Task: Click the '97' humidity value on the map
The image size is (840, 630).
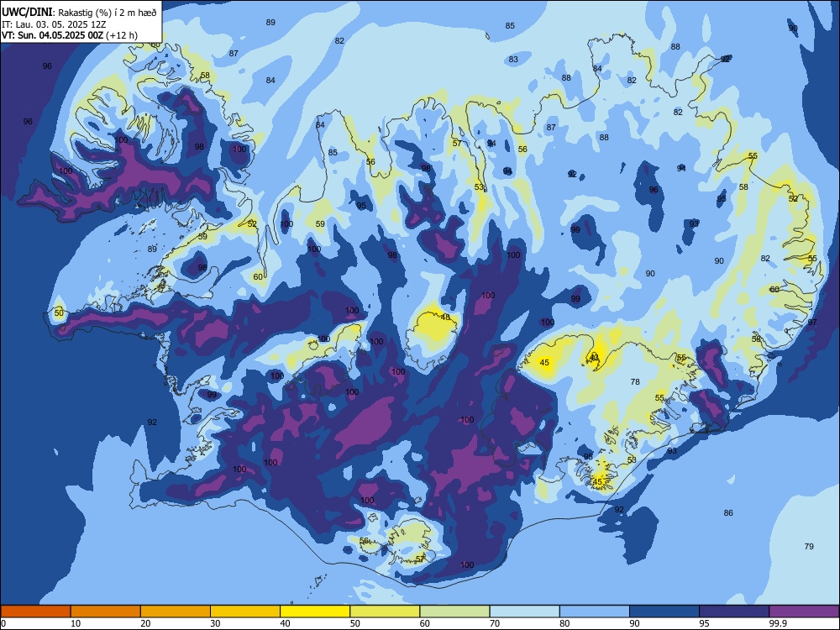Action: click(x=812, y=322)
